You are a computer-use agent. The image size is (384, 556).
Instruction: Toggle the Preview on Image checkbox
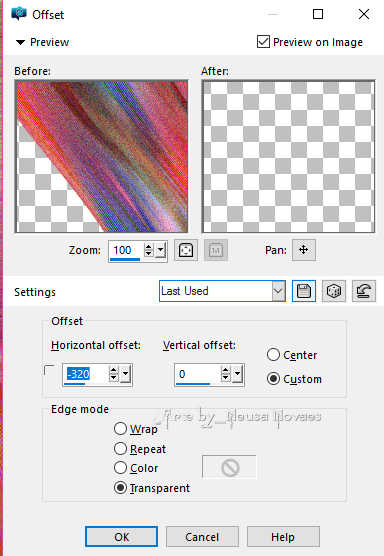[263, 42]
